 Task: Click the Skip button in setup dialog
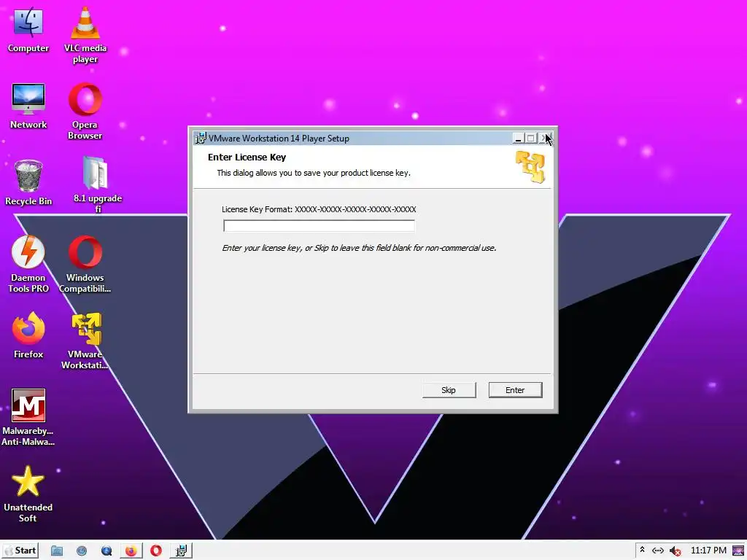tap(449, 390)
